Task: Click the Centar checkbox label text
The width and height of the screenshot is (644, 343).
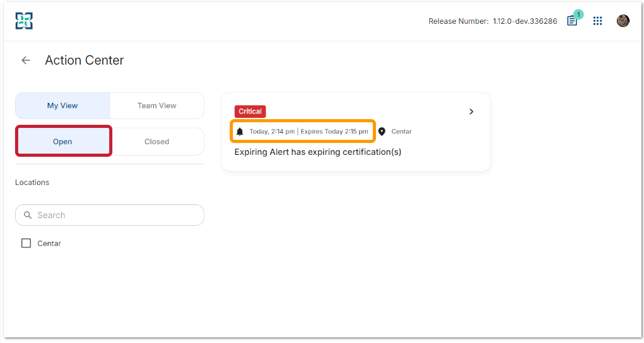Action: click(49, 243)
